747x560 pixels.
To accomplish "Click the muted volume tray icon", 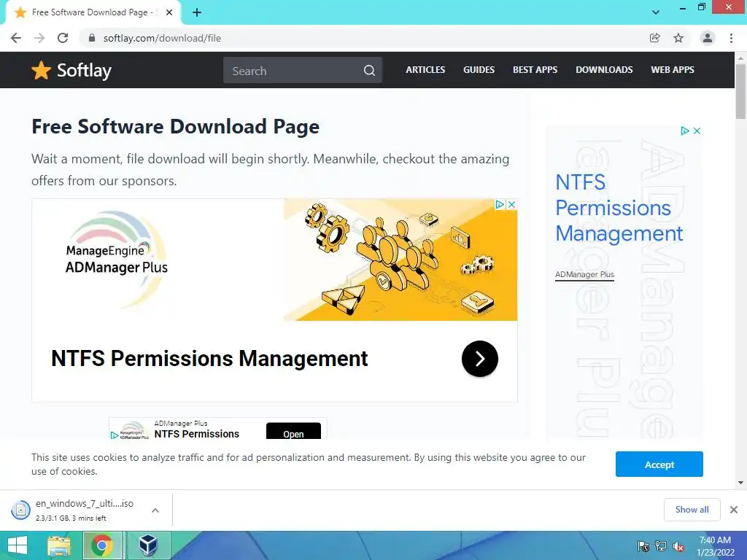I will pyautogui.click(x=678, y=546).
